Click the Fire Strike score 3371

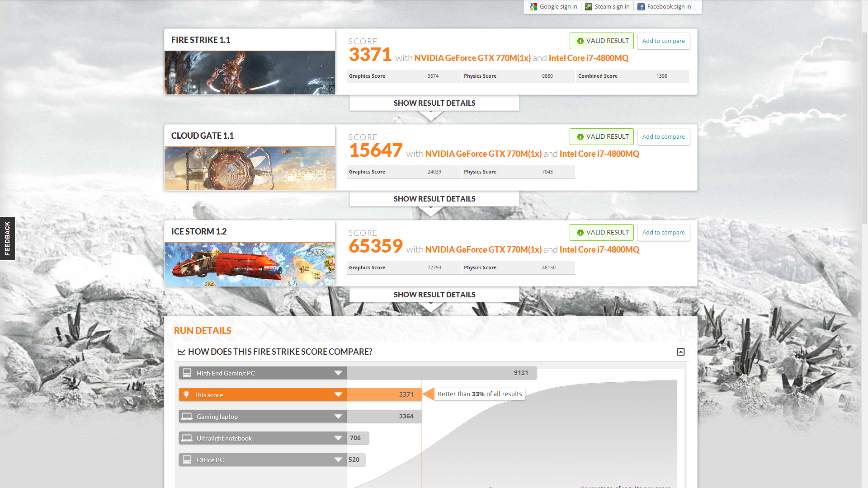click(370, 55)
